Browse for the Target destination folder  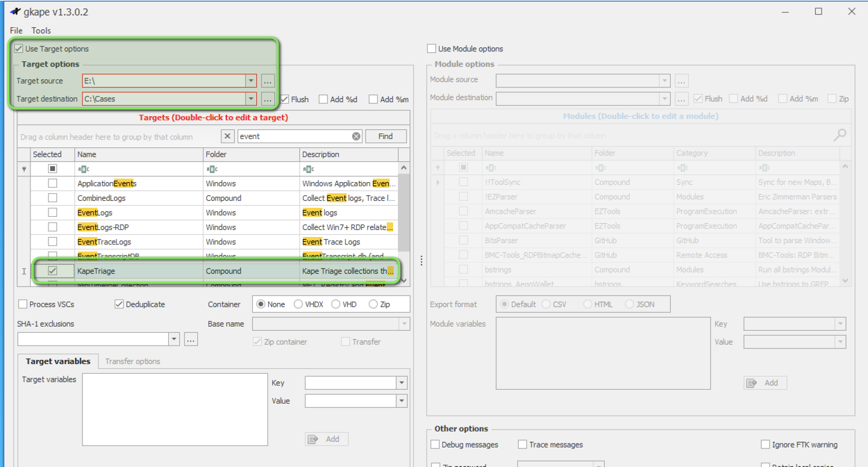[x=267, y=99]
